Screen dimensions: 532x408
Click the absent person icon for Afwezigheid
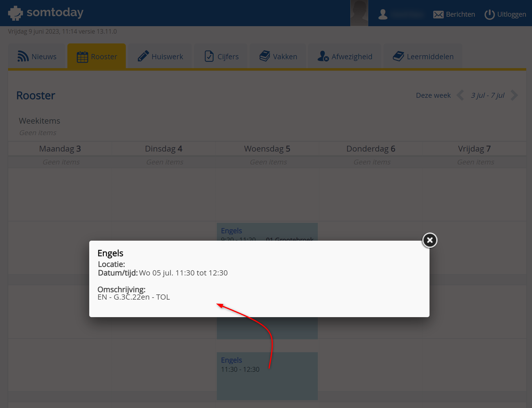[323, 56]
